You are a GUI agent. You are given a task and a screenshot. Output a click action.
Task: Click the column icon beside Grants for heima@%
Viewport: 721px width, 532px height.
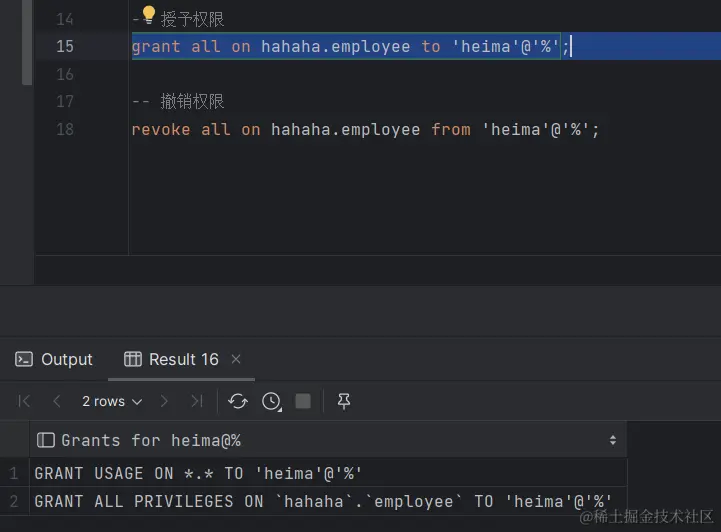coord(46,440)
